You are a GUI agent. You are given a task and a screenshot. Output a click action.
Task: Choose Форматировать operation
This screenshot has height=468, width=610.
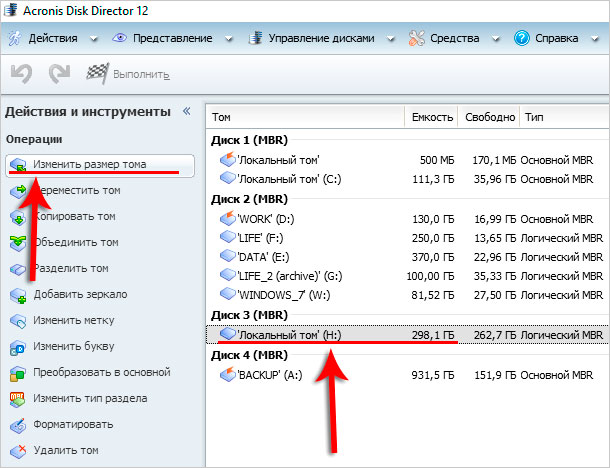(x=73, y=425)
